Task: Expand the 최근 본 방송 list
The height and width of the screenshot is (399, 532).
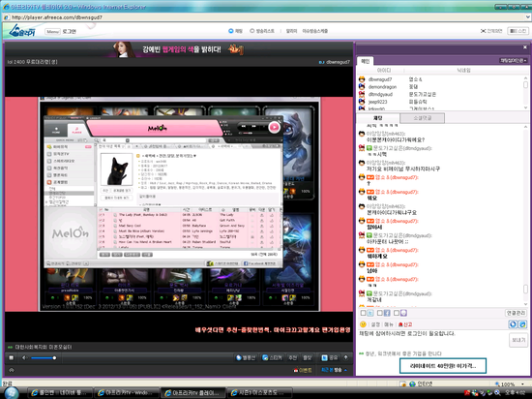Action: click(335, 370)
